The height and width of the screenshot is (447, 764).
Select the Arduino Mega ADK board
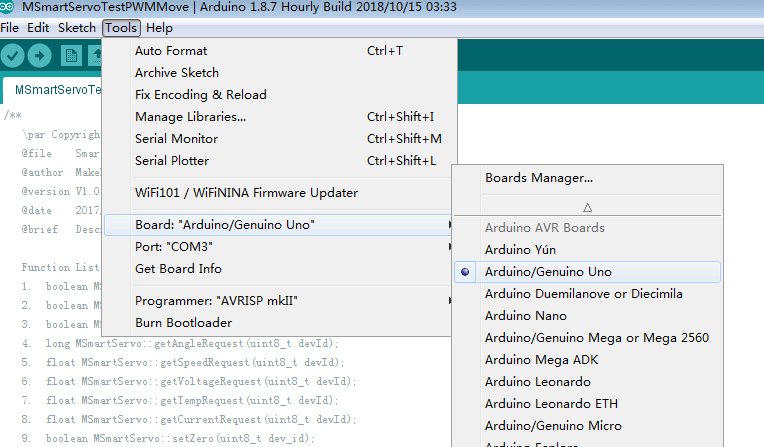click(x=587, y=360)
